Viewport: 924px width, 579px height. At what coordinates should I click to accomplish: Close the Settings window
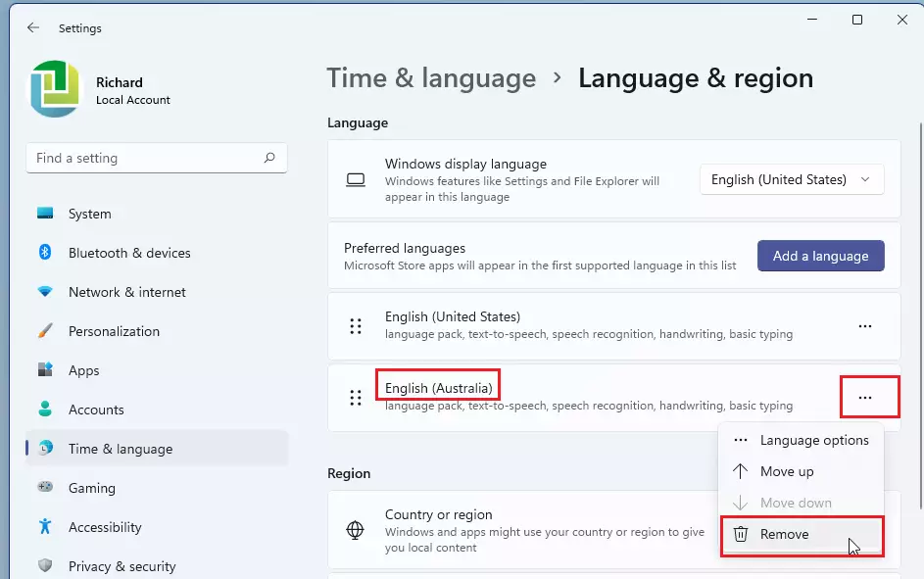(x=902, y=20)
